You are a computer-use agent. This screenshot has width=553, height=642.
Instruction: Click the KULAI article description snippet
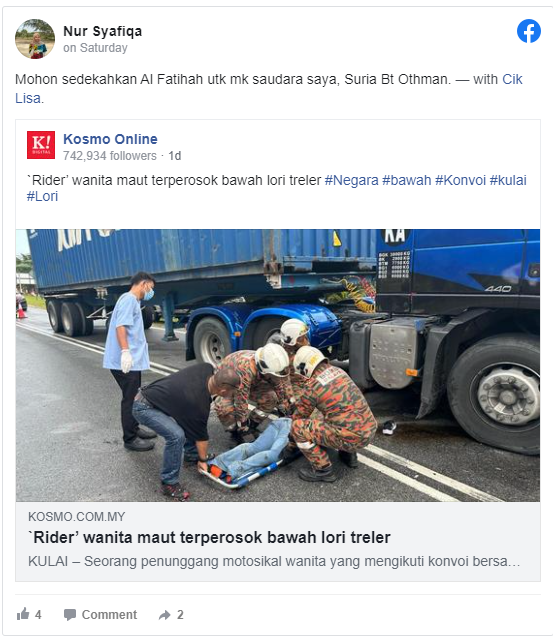[x=274, y=561]
